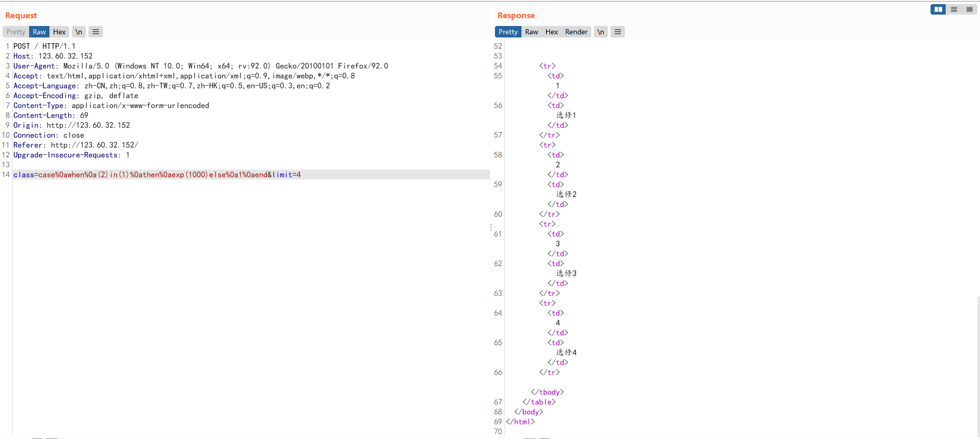Screen dimensions: 980x439
Task: Click the 选修4 cell text in response
Action: (566, 353)
